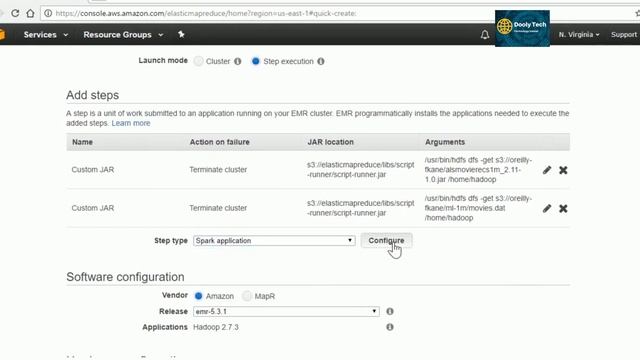Remove the alsmovierecs1m jar step
The height and width of the screenshot is (360, 640).
coord(563,170)
